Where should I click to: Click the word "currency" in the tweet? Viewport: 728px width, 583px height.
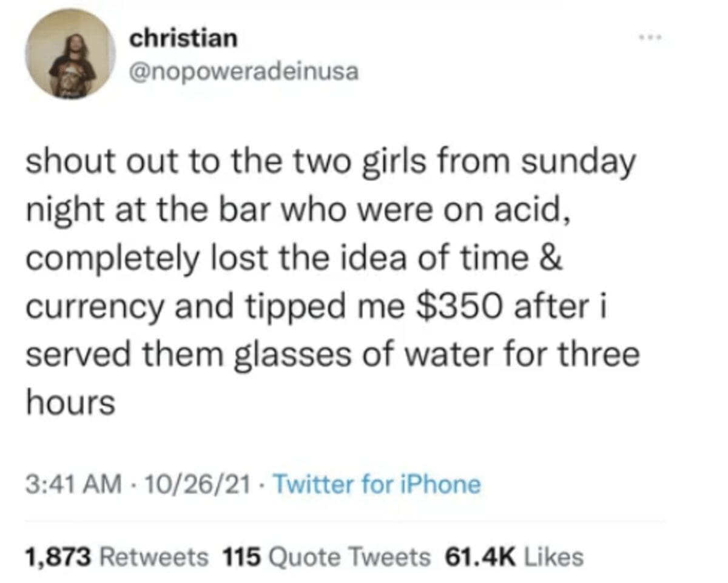[x=95, y=308]
